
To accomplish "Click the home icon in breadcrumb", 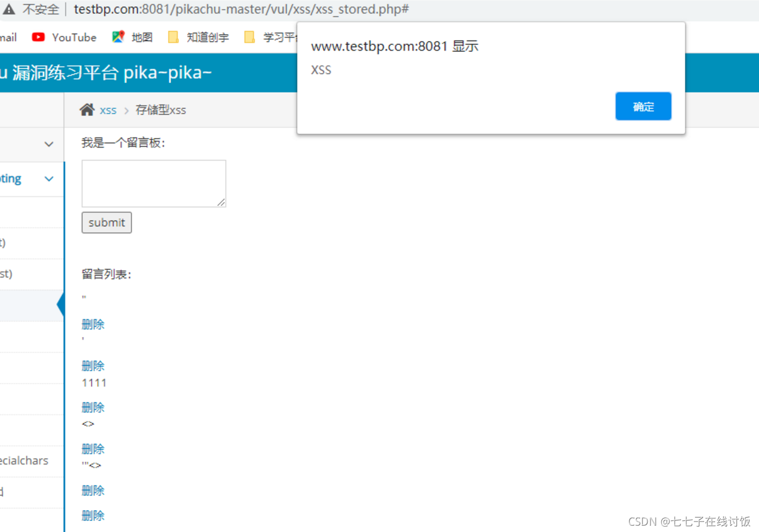I will 87,110.
